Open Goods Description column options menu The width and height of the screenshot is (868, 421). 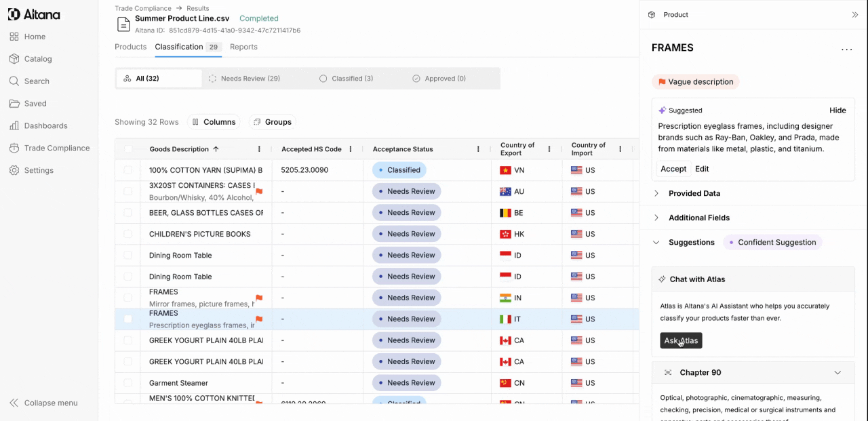[259, 149]
